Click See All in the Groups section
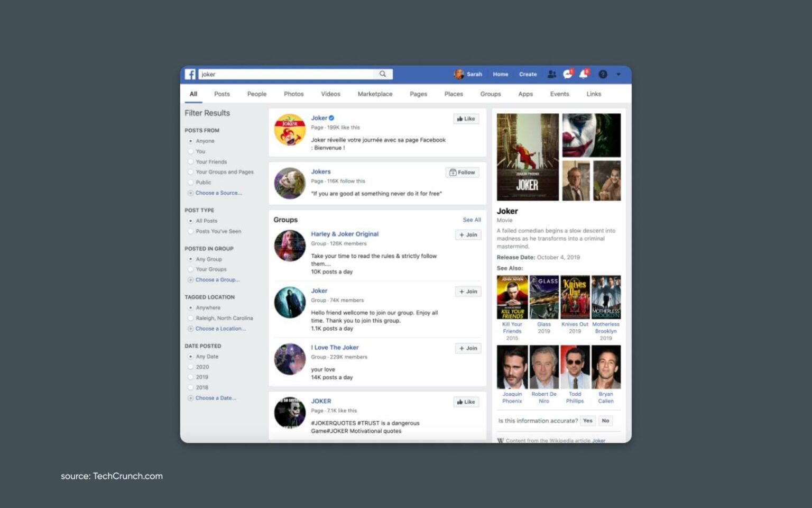Image resolution: width=812 pixels, height=508 pixels. point(472,220)
